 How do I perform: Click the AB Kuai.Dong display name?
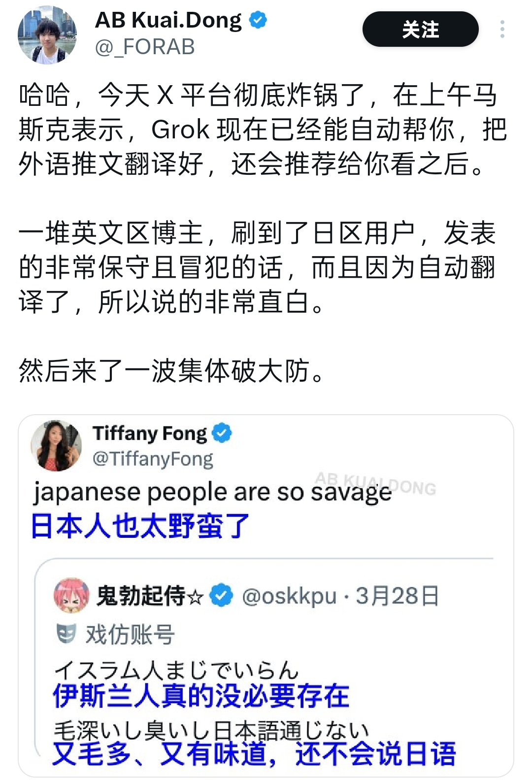168,21
